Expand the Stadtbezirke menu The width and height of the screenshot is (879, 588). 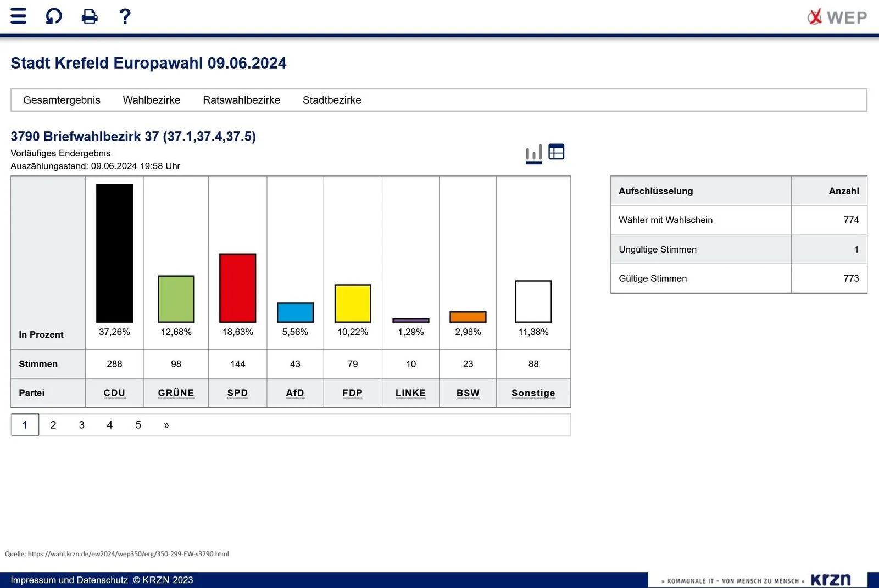click(x=332, y=100)
